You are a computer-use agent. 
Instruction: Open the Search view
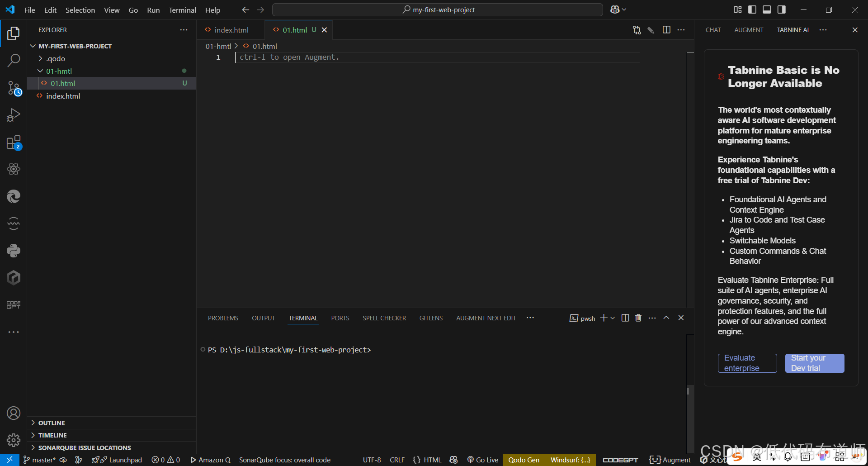(14, 61)
